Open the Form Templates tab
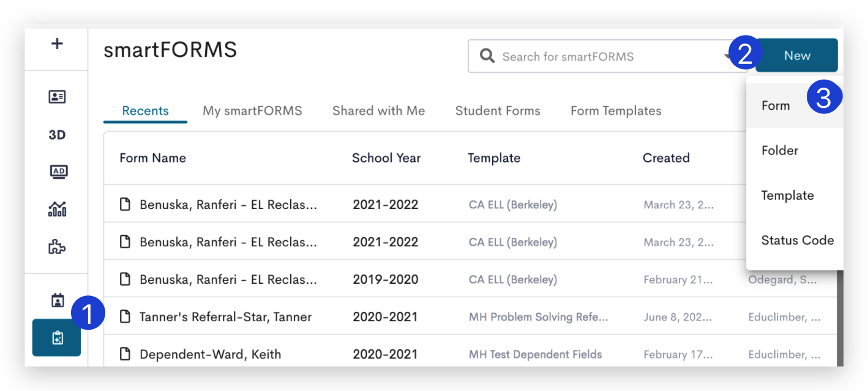 pyautogui.click(x=616, y=111)
